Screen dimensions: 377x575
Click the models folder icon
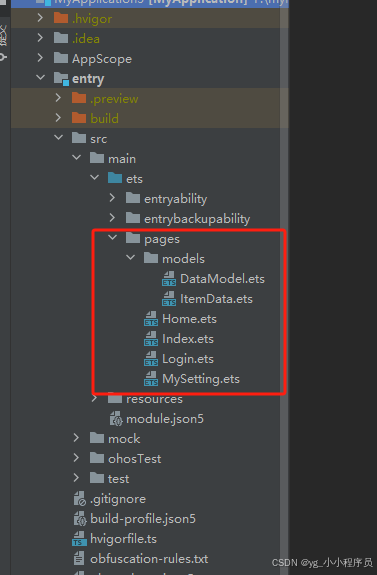(151, 258)
